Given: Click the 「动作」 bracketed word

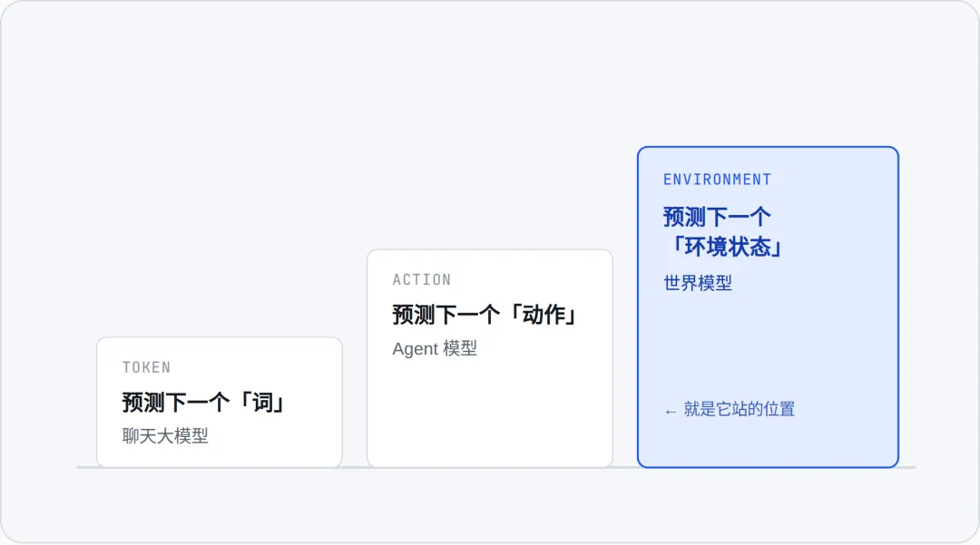Looking at the screenshot, I should (x=544, y=315).
